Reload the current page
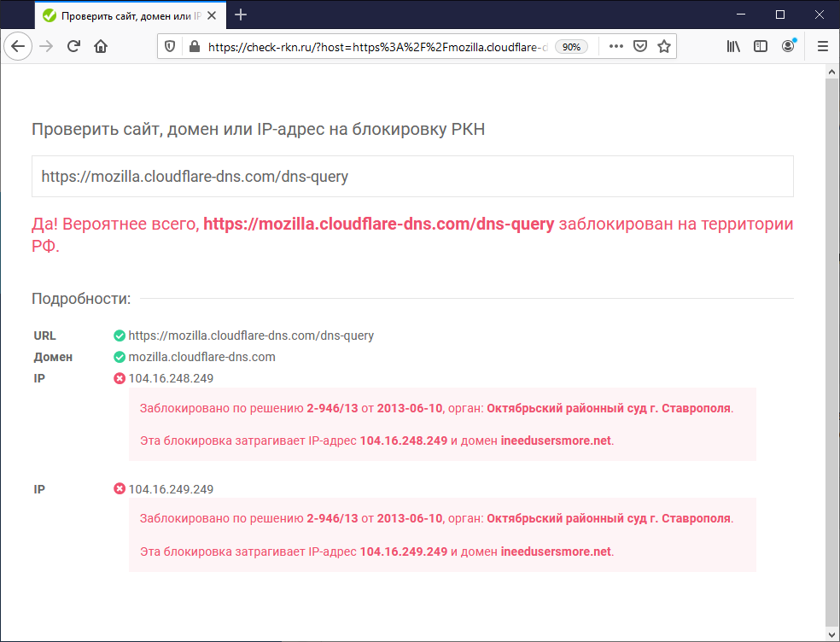Screen dimensions: 840x642 [73, 47]
